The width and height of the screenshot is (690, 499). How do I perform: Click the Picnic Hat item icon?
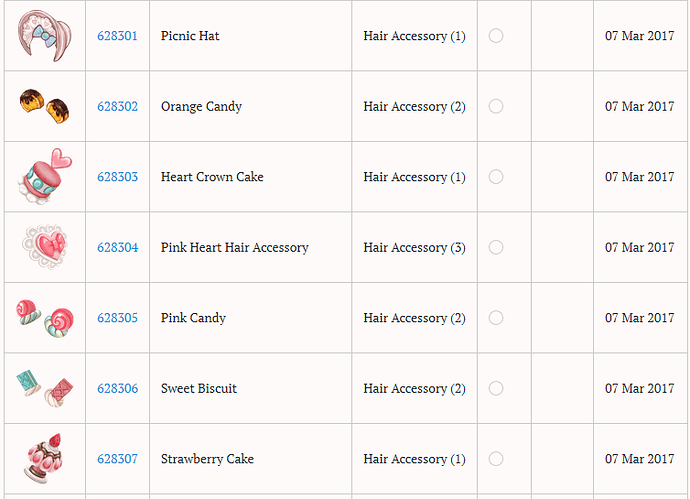(x=44, y=35)
